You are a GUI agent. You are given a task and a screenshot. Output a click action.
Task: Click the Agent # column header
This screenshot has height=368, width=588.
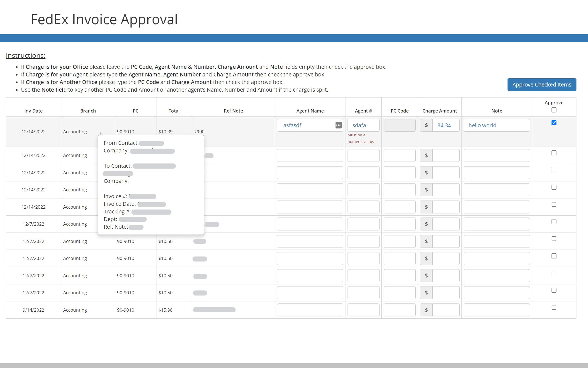tap(363, 111)
